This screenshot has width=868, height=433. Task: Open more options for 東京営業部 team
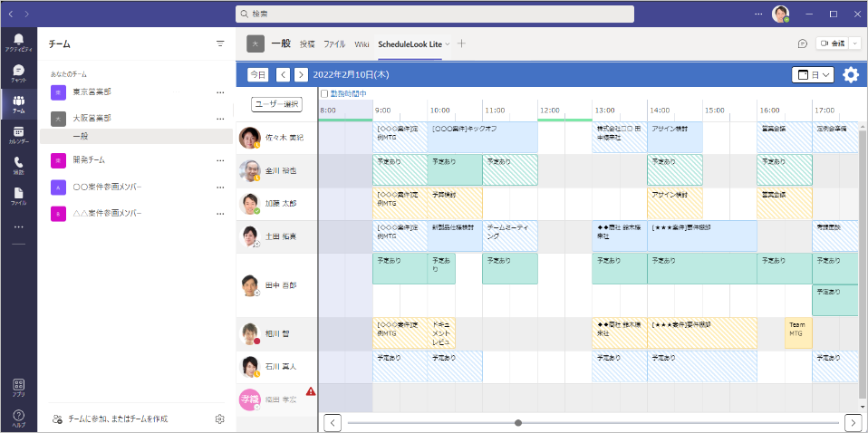[x=219, y=92]
